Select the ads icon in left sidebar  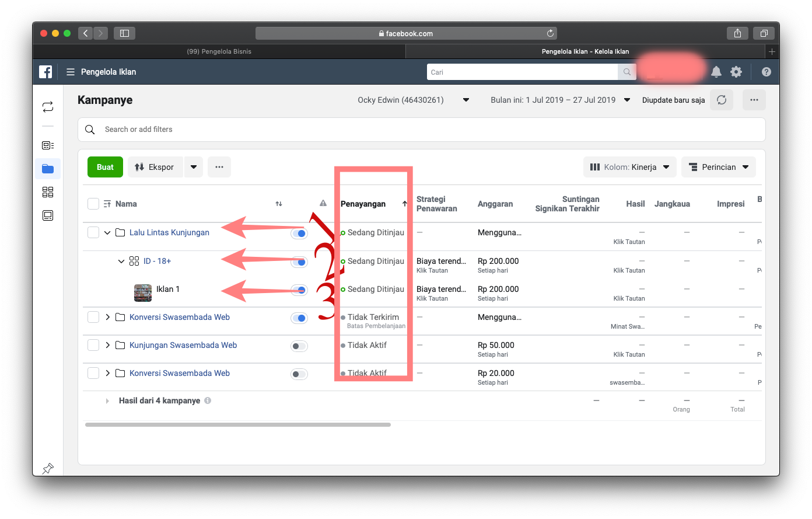pyautogui.click(x=48, y=215)
